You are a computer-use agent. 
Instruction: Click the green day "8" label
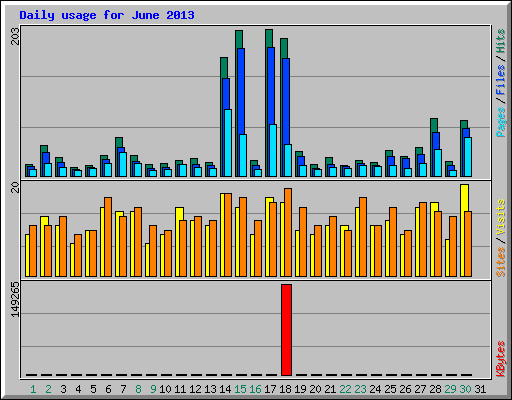coord(138,389)
